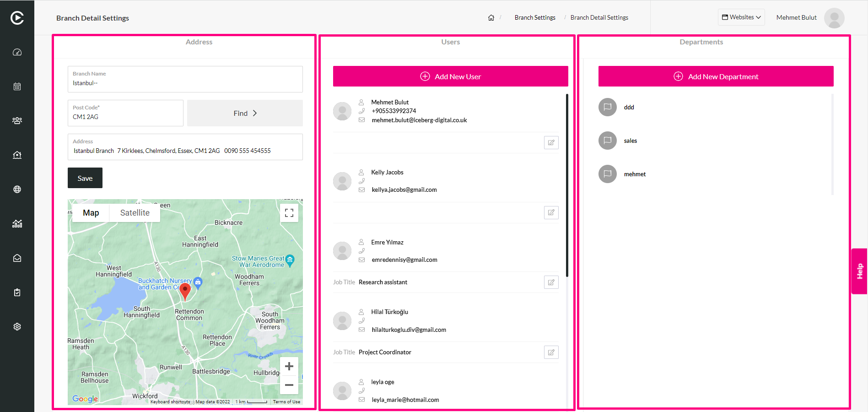Edit Mehmet Bulut user via pencil icon
This screenshot has width=868, height=412.
[x=551, y=143]
